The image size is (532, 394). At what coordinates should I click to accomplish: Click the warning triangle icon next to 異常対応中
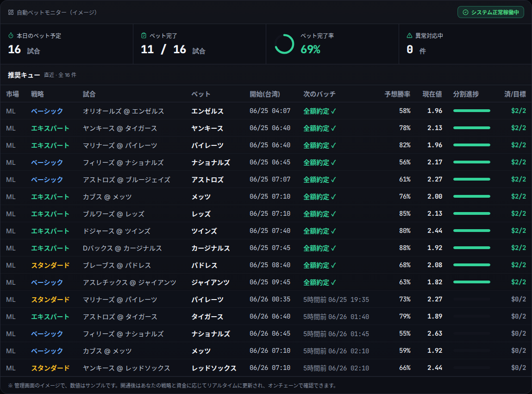409,36
